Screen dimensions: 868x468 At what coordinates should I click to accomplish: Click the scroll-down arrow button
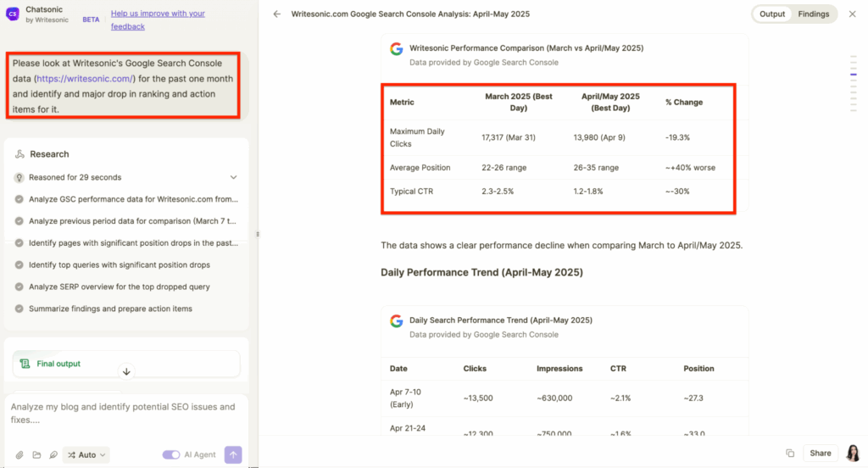point(126,371)
